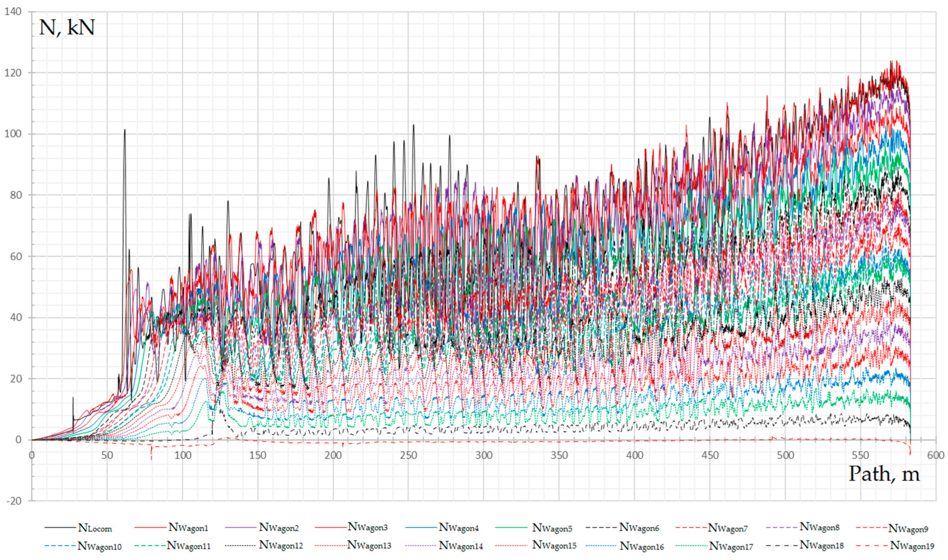Viewport: 948px width, 560px height.
Task: Click the 600 tick on the x-axis
Action: (x=935, y=455)
